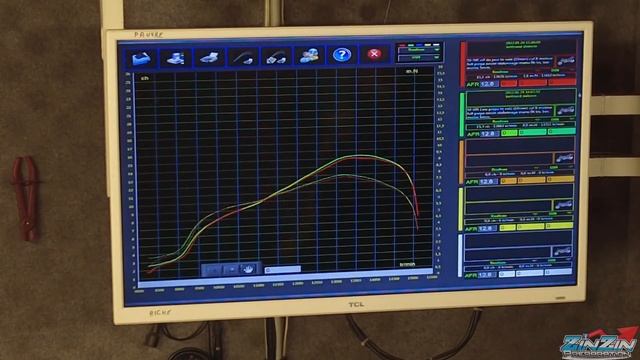Image resolution: width=640 pixels, height=360 pixels.
Task: Click the motorcycle icon in the white run panel
Action: point(562,251)
